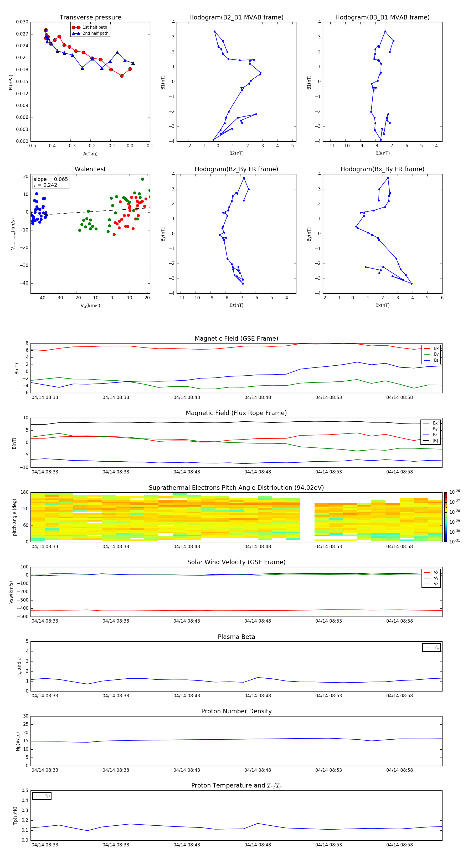Click the 'Hodogram(B2_B1 MVAB frame)' title
The width and height of the screenshot is (473, 868).
tap(236, 18)
